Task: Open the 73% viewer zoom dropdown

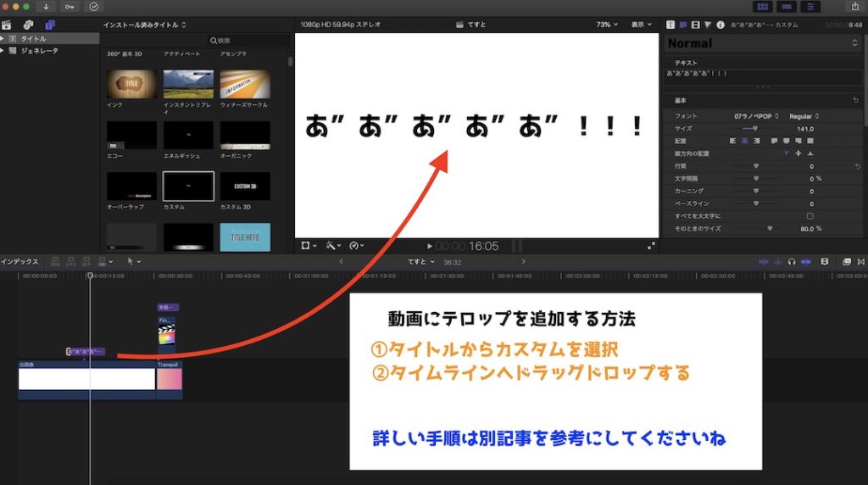Action: point(607,25)
